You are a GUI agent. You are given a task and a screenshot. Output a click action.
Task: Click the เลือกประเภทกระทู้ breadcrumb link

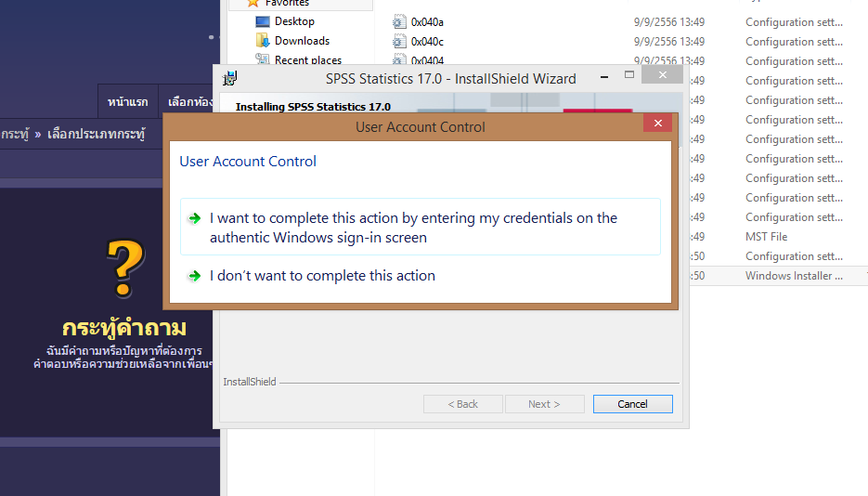coord(97,134)
